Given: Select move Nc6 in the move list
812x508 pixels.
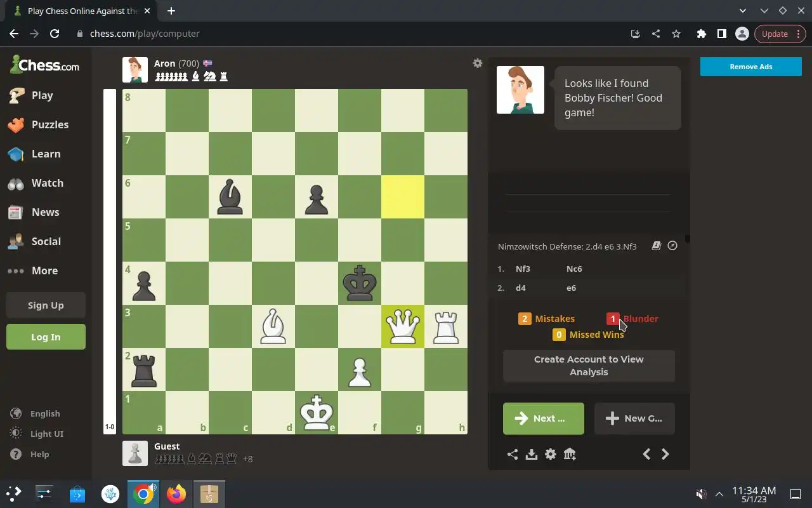Looking at the screenshot, I should tap(574, 269).
